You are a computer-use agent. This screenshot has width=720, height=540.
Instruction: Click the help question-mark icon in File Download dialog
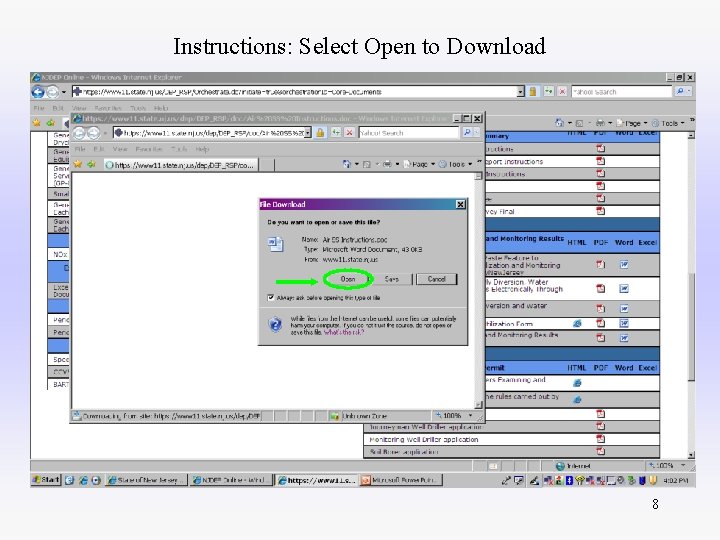[275, 325]
